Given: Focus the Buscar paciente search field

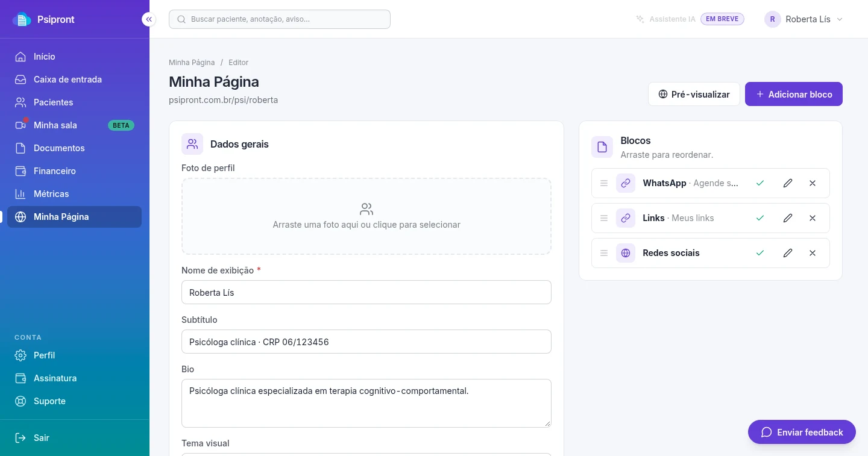Looking at the screenshot, I should (x=280, y=19).
